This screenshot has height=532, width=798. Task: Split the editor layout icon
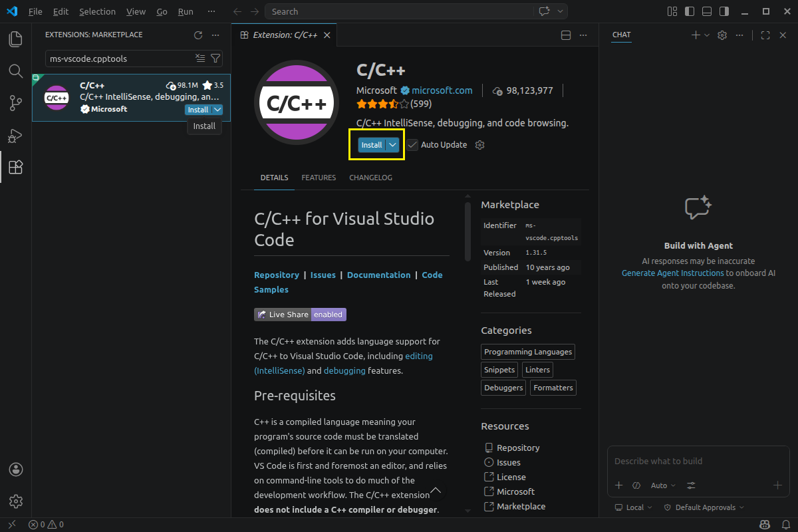pyautogui.click(x=566, y=35)
